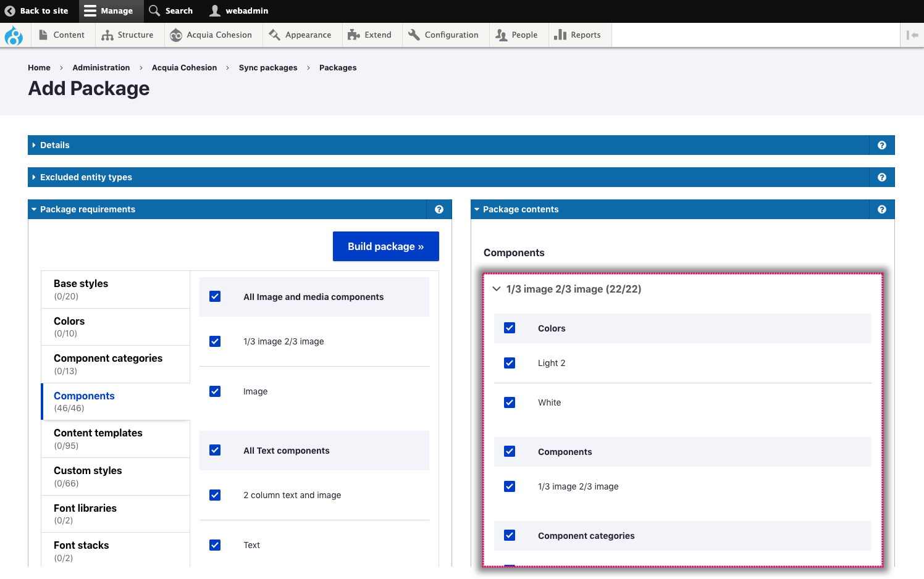
Task: Open the Search magnifier in toolbar
Action: pos(155,10)
